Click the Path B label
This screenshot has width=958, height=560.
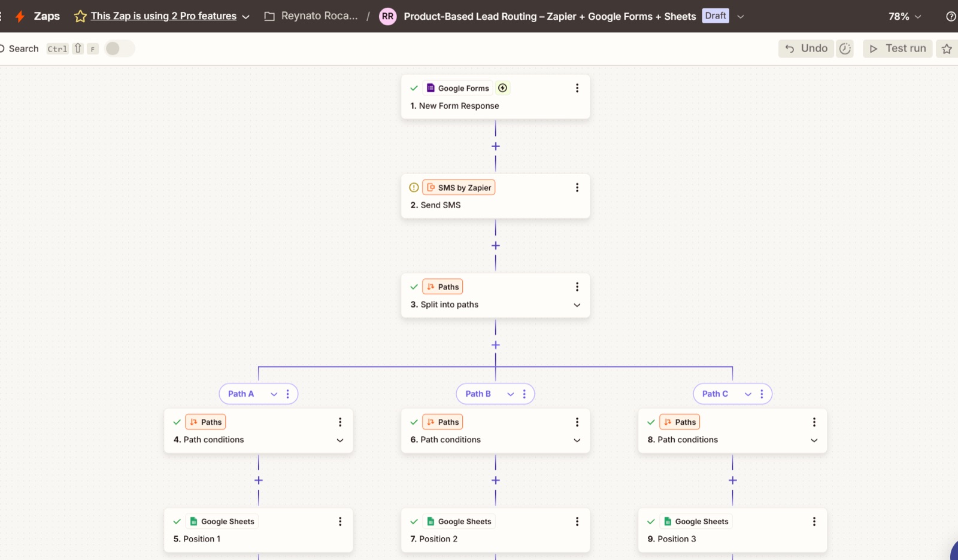[x=478, y=394]
